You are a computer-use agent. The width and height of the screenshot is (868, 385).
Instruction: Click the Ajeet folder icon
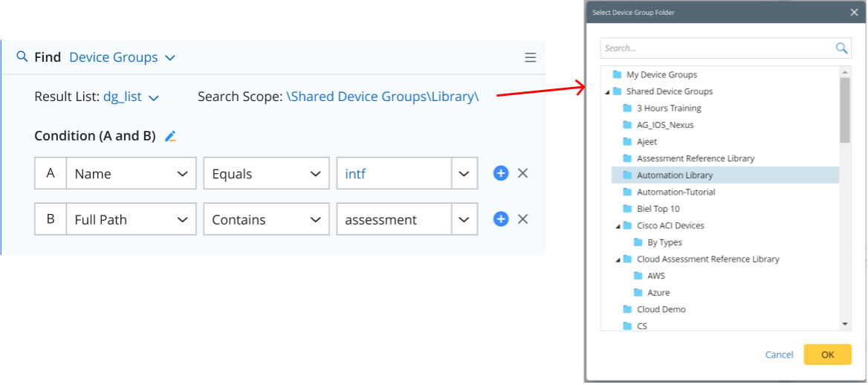(627, 142)
